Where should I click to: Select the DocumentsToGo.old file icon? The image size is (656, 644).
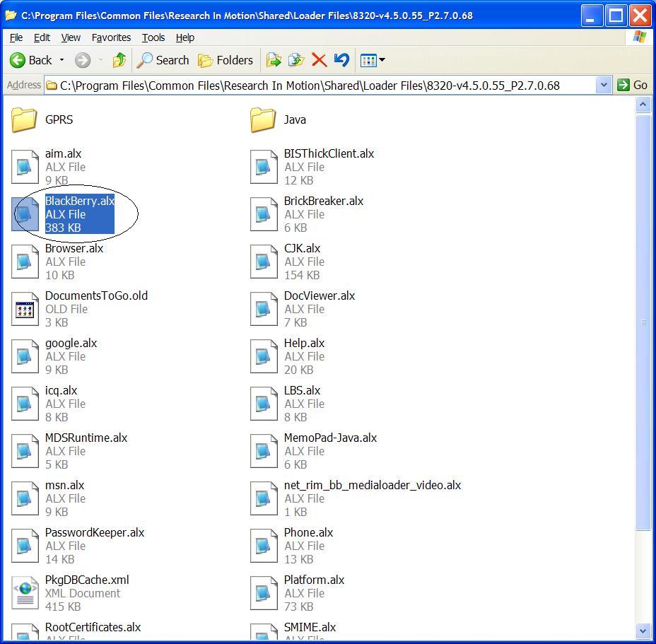coord(25,309)
